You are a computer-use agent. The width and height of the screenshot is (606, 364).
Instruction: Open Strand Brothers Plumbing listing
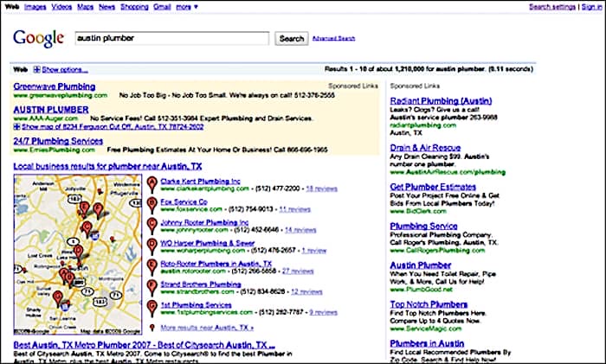201,284
